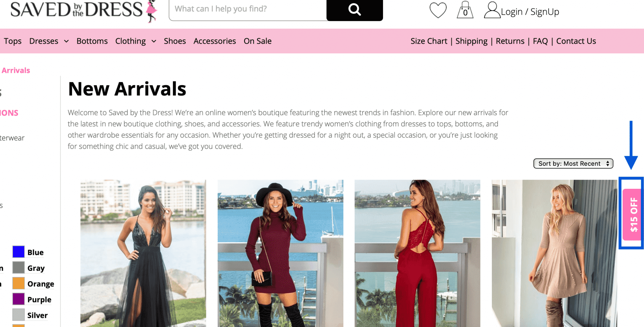Expand the Clothing menu chevron
This screenshot has width=644, height=327.
[154, 41]
